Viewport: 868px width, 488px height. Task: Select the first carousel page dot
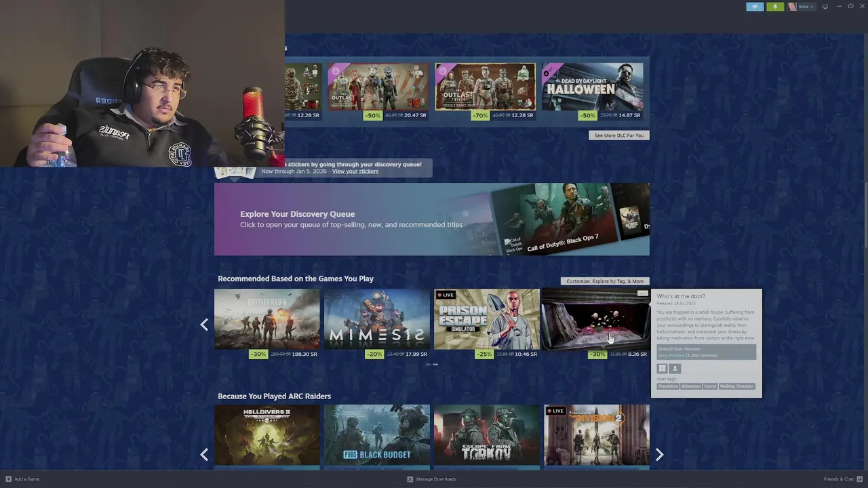click(428, 365)
